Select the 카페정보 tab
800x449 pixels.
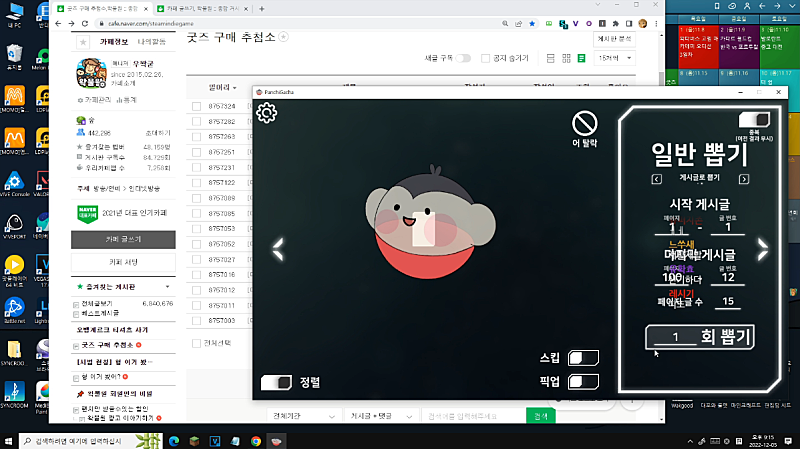tap(114, 42)
